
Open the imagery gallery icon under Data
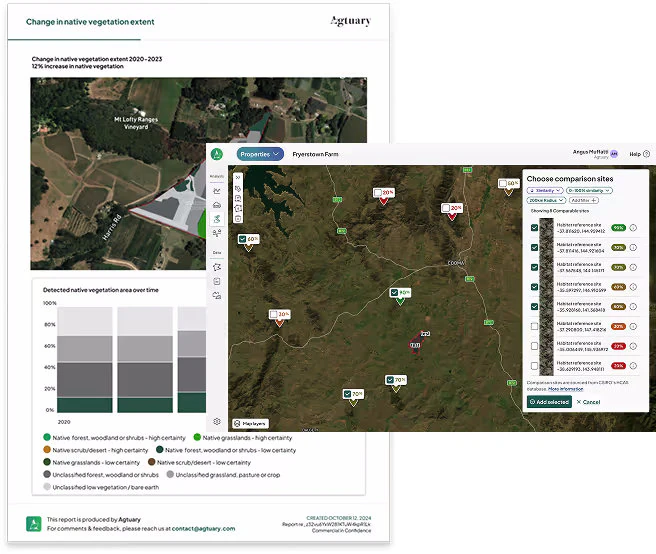(217, 296)
